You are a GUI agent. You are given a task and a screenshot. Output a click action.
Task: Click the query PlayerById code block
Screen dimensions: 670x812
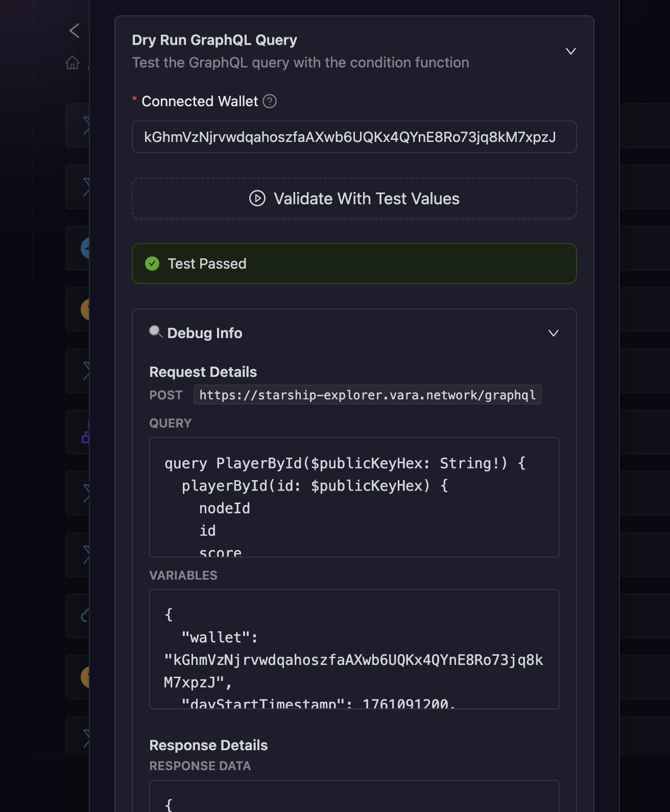tap(354, 497)
